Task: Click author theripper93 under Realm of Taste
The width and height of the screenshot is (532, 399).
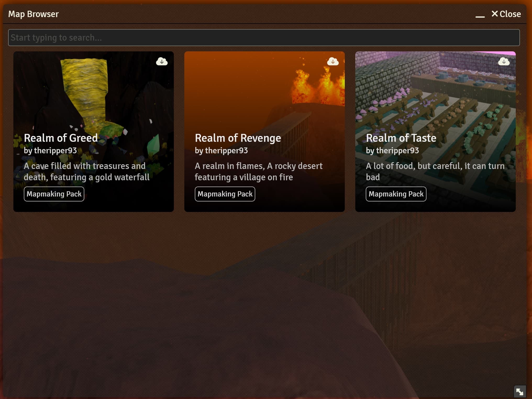Action: [392, 150]
